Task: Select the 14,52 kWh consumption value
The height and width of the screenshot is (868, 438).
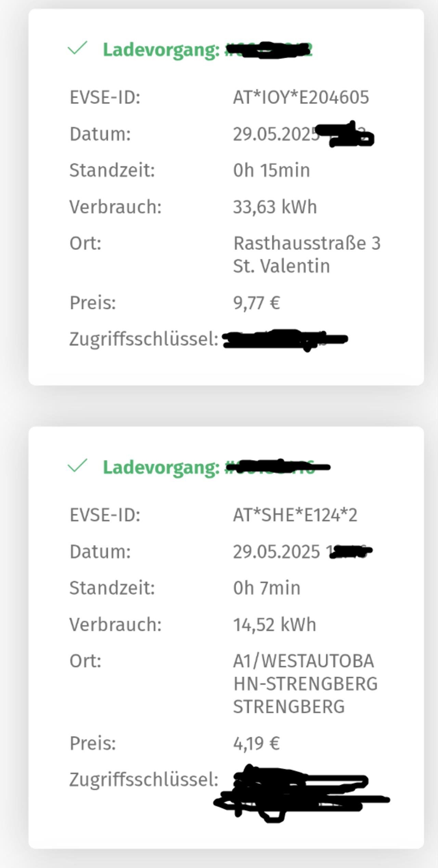Action: 274,624
